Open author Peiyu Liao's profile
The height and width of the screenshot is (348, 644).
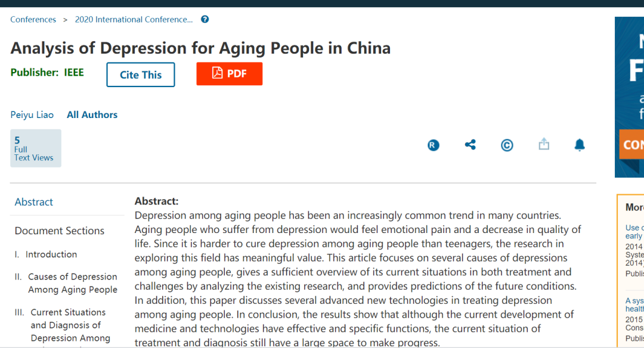click(x=32, y=115)
